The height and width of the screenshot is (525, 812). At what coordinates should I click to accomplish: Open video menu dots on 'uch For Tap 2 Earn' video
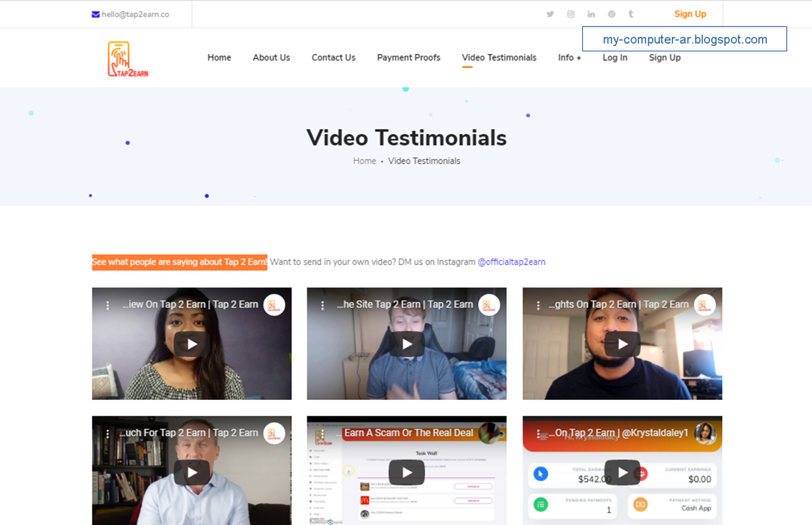tap(107, 434)
